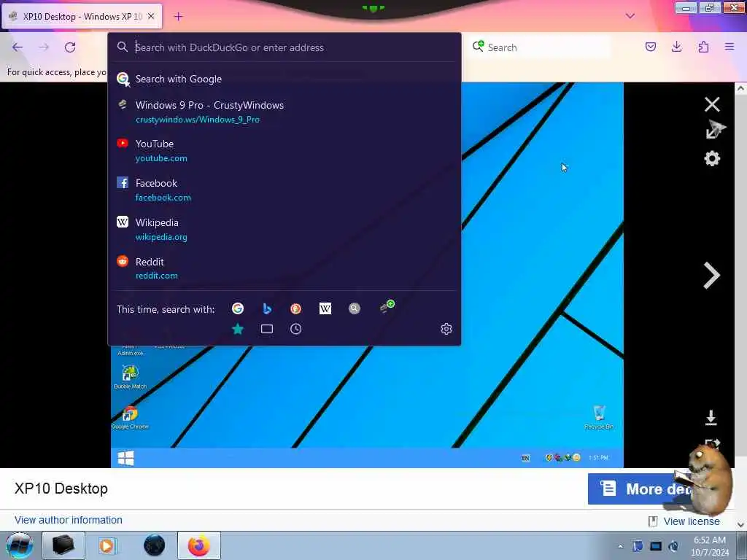Open Windows 9 Pro - CrustyWindows suggestion

click(x=285, y=112)
